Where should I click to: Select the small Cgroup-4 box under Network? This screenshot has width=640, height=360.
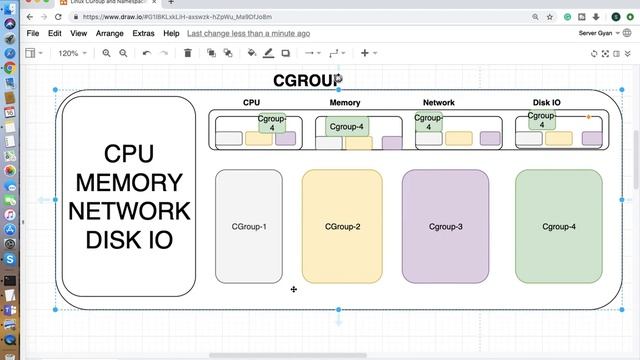(x=429, y=122)
